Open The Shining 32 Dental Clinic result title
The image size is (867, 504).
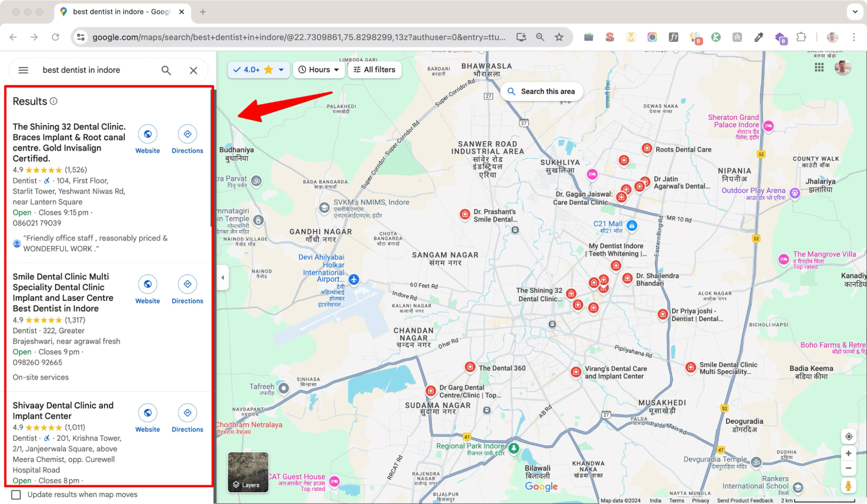(x=69, y=143)
